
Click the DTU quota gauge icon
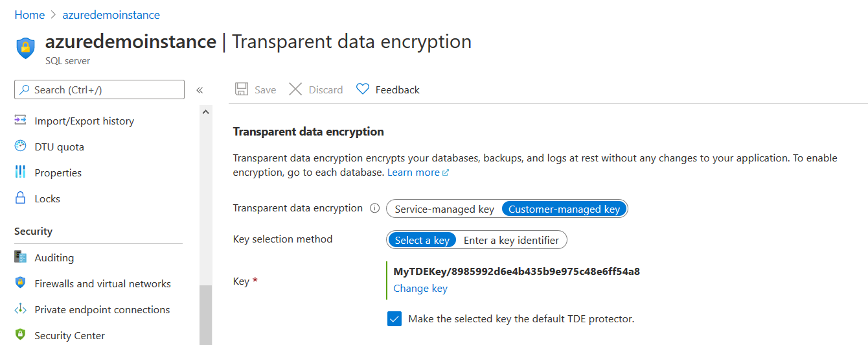point(21,147)
